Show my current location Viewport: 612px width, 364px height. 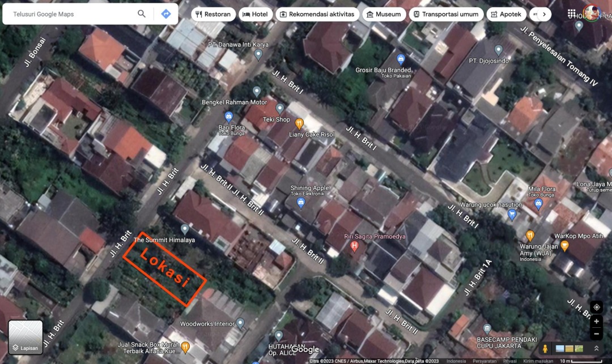click(596, 307)
